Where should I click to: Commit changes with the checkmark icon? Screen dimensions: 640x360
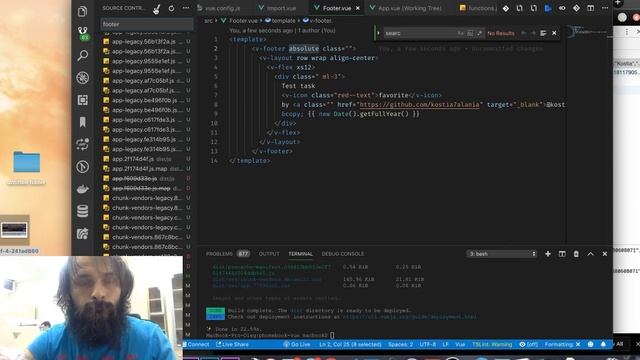click(x=156, y=9)
